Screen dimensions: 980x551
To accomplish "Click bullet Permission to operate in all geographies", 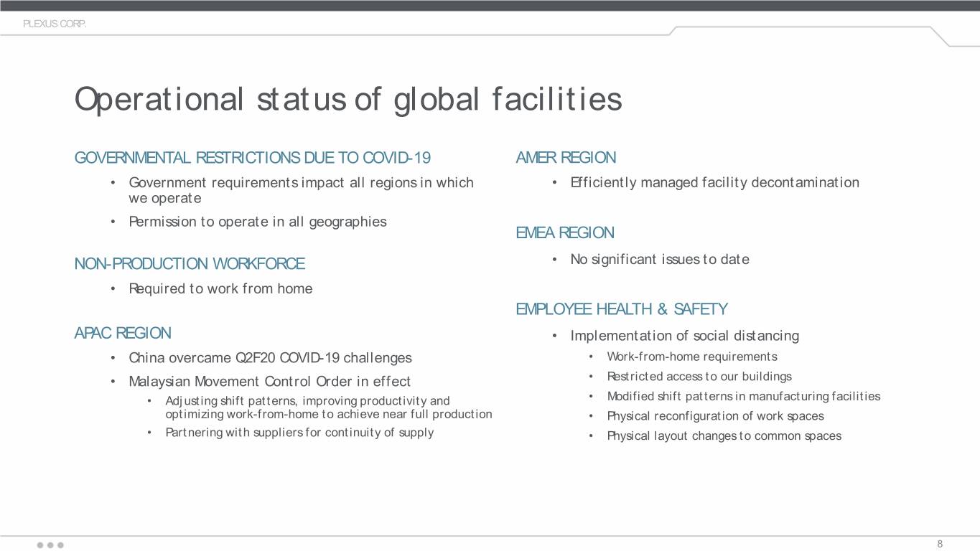I will tap(257, 222).
